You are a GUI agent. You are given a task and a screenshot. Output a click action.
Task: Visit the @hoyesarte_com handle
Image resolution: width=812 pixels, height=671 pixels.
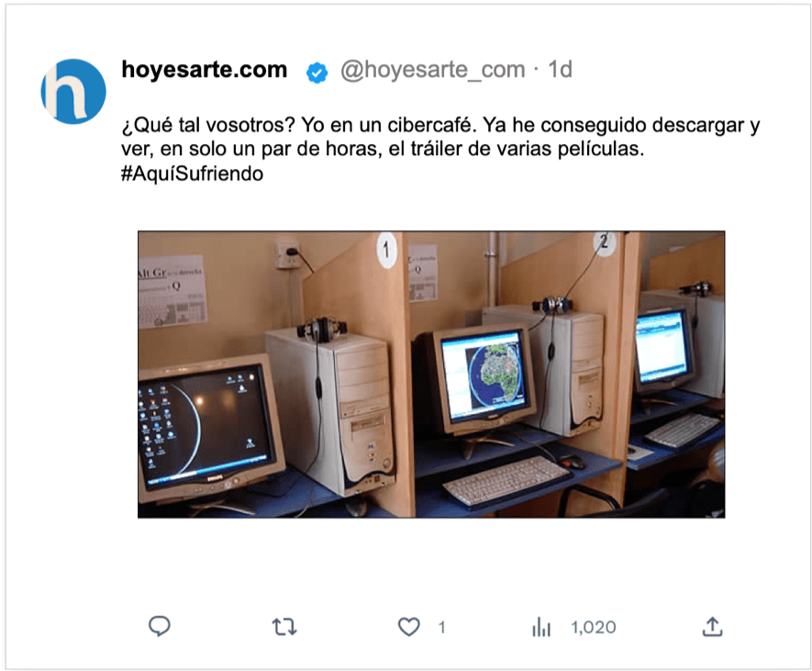pyautogui.click(x=432, y=70)
